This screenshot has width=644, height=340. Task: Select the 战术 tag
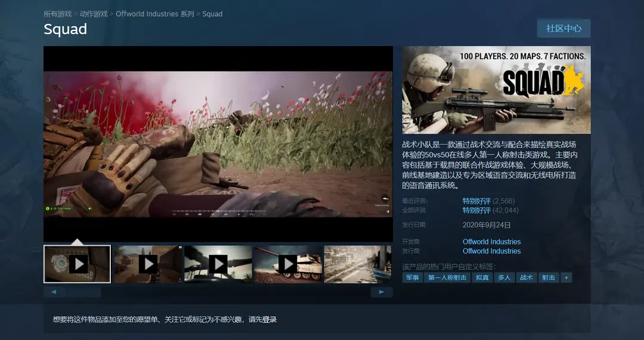click(x=527, y=277)
